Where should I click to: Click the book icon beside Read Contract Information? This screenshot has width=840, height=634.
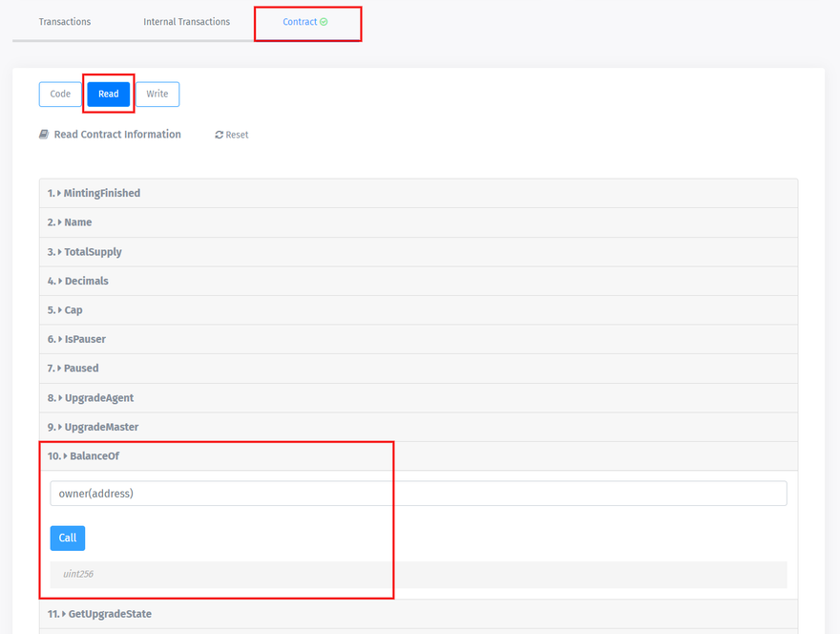pyautogui.click(x=44, y=135)
